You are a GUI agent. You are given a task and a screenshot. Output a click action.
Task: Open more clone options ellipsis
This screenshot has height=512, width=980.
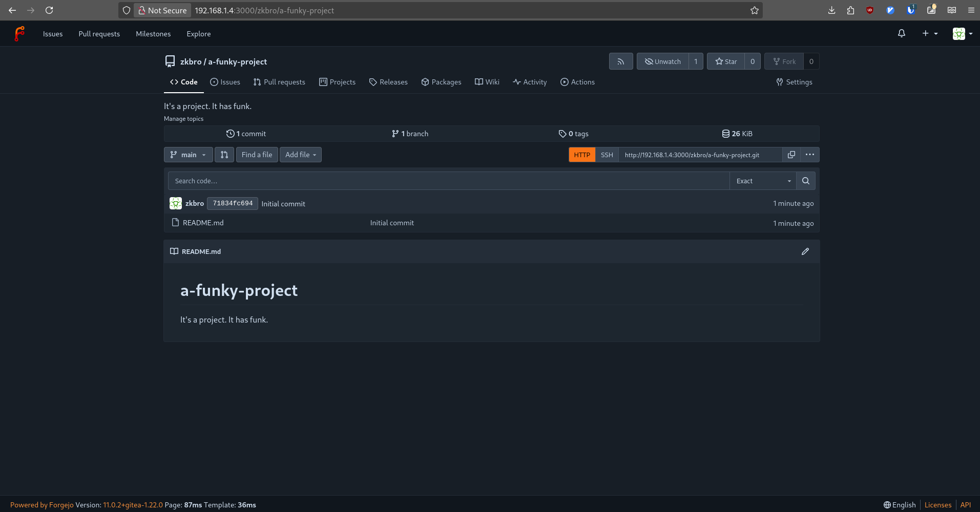tap(809, 155)
